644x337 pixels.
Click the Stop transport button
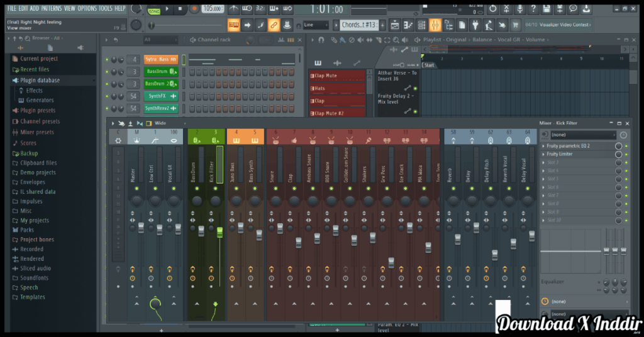pyautogui.click(x=180, y=9)
